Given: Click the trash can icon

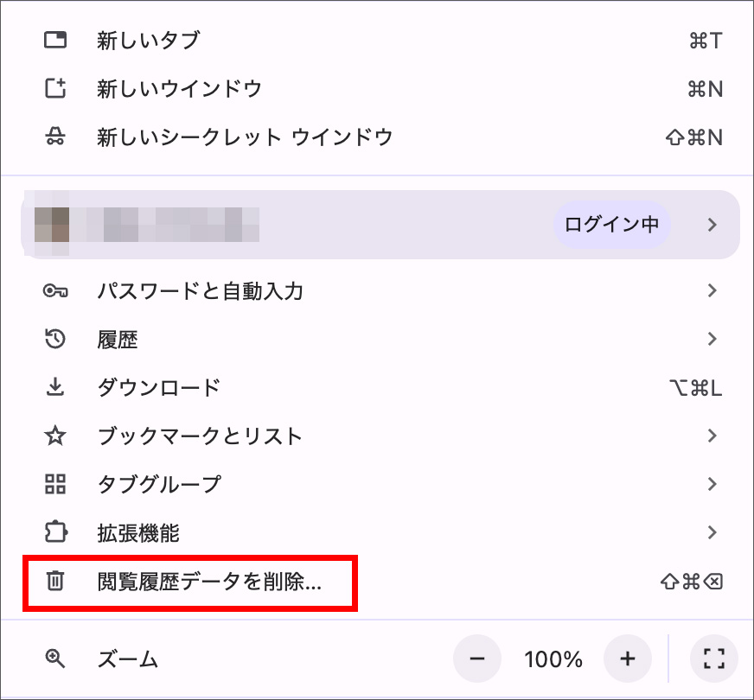Looking at the screenshot, I should 55,582.
